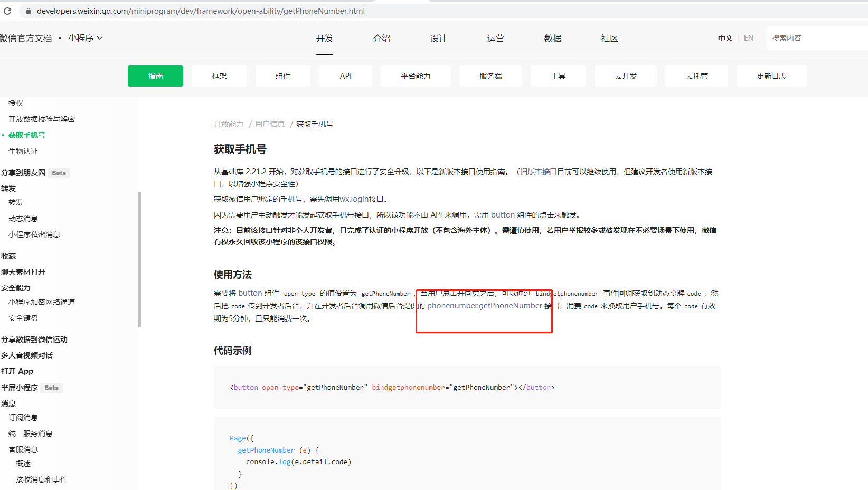This screenshot has width=868, height=490.
Task: Open 消息 sidebar heading
Action: coord(8,403)
